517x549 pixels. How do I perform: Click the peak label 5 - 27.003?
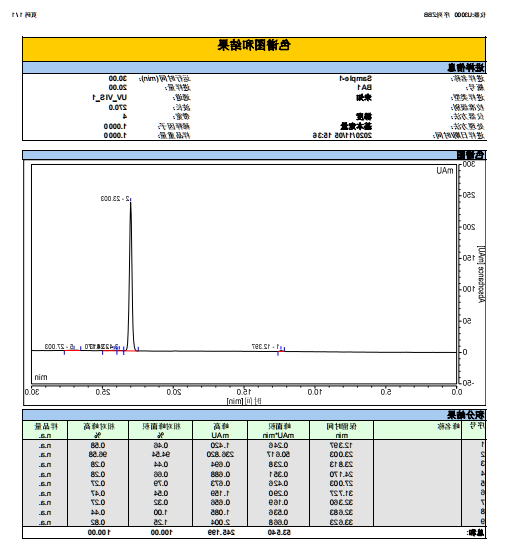[59, 346]
